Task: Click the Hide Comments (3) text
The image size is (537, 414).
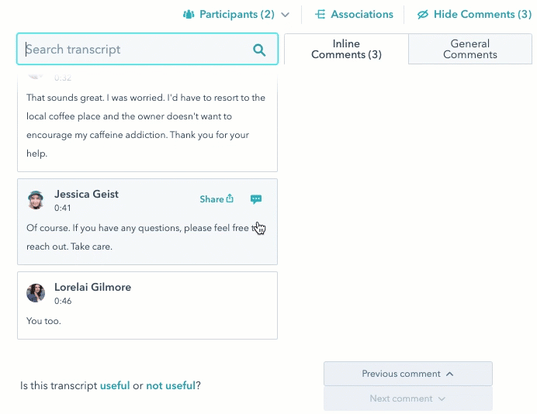Action: click(483, 14)
